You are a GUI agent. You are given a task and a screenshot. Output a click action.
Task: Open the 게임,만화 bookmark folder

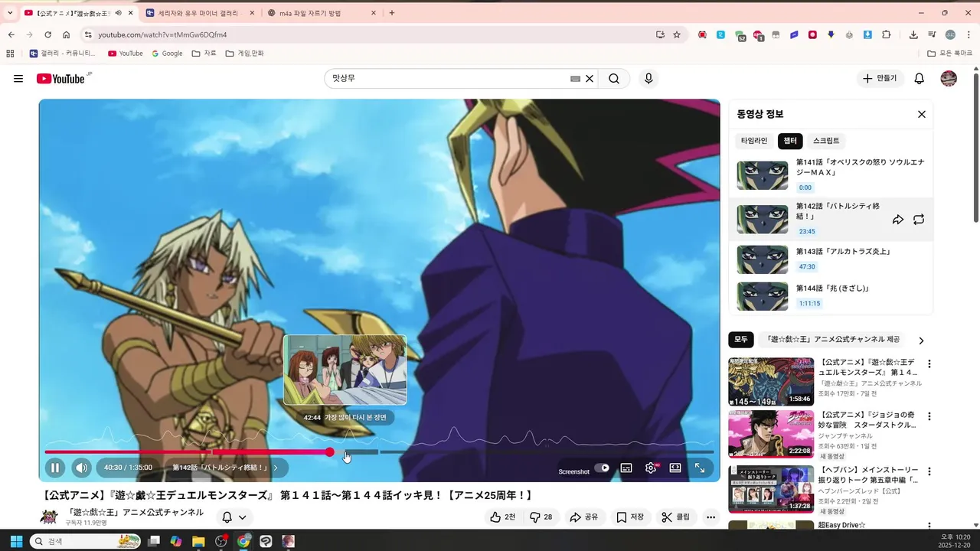coord(245,54)
